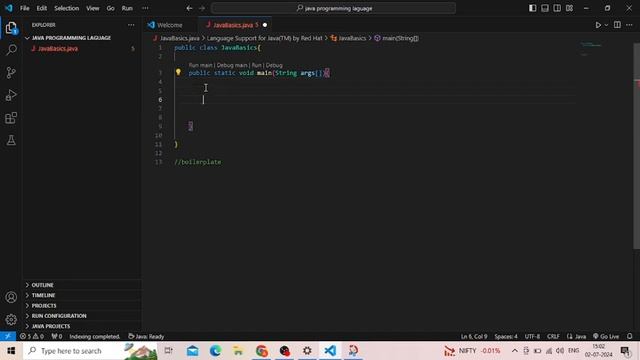Expand the JAVA PROJECTS section
Image resolution: width=640 pixels, height=360 pixels.
82,326
